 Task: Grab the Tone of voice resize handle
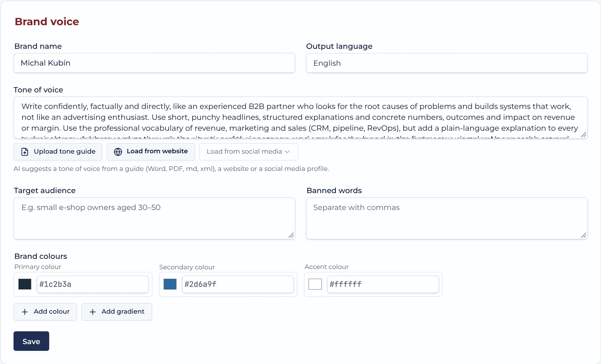(583, 135)
